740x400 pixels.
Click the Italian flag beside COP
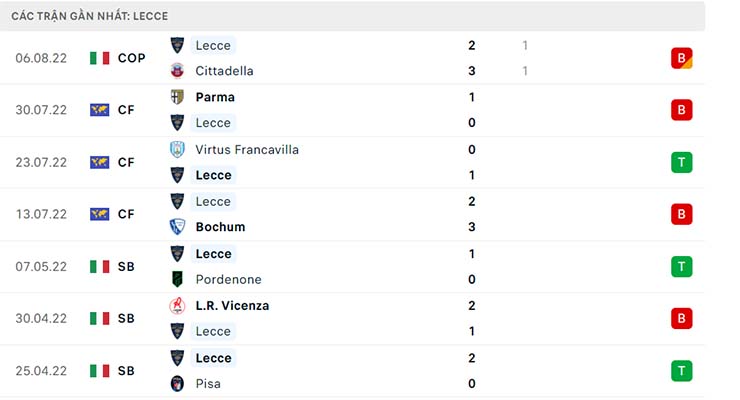(99, 58)
